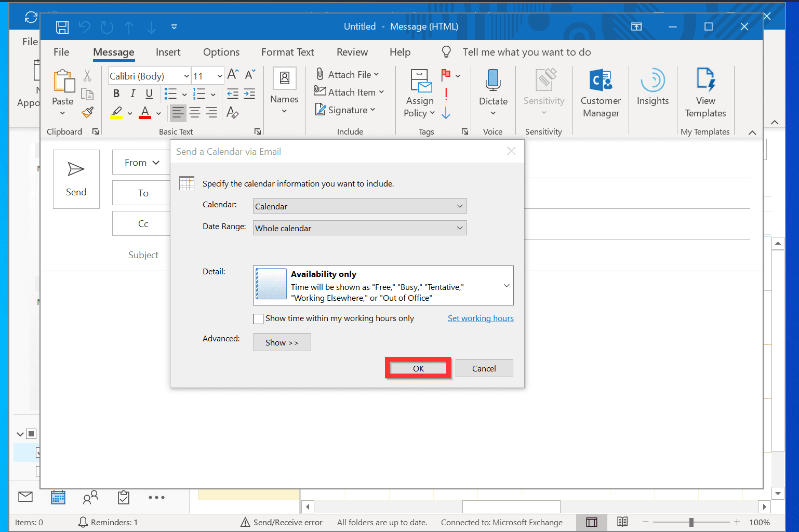Open Set working hours link

[480, 318]
